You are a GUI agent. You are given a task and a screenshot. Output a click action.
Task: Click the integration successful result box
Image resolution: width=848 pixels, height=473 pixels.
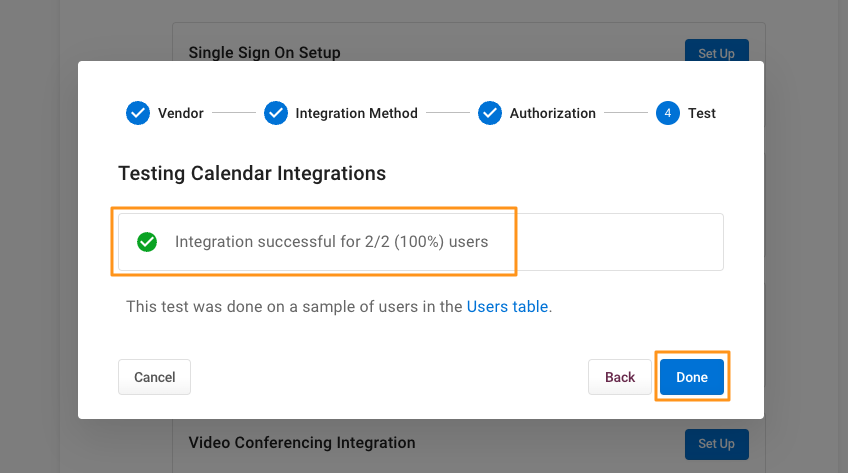coord(421,242)
